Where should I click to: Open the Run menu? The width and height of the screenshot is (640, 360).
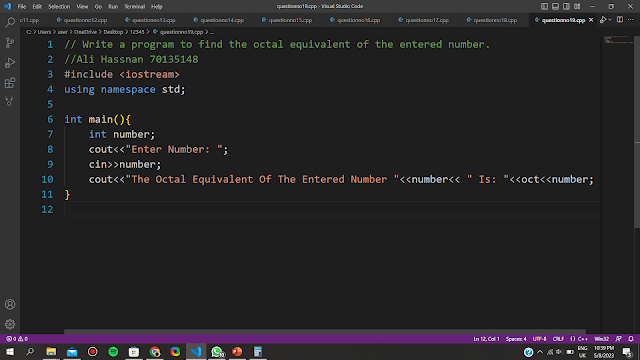pos(113,7)
